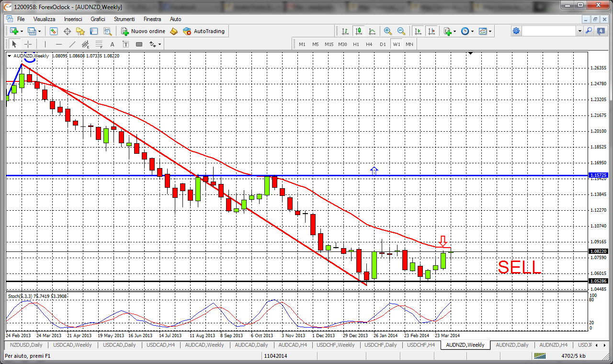Screen dimensions: 613x364
Task: Open the Visualizza menu
Action: 44,19
